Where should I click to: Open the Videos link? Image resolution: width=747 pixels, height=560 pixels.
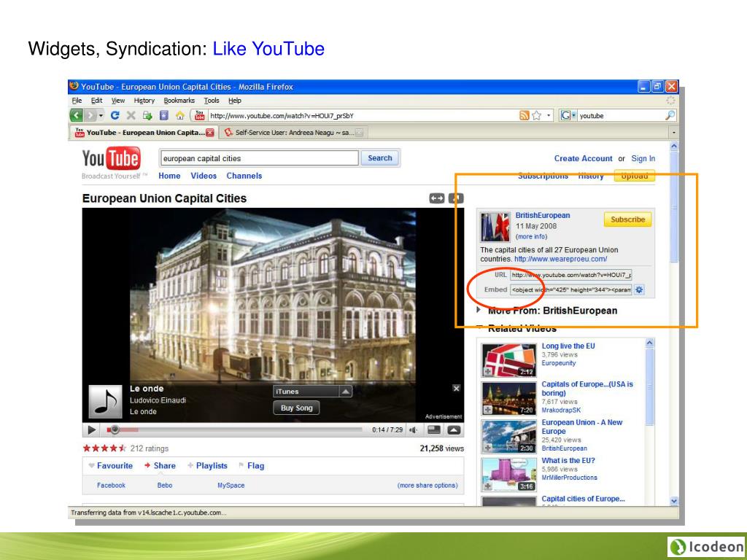204,176
